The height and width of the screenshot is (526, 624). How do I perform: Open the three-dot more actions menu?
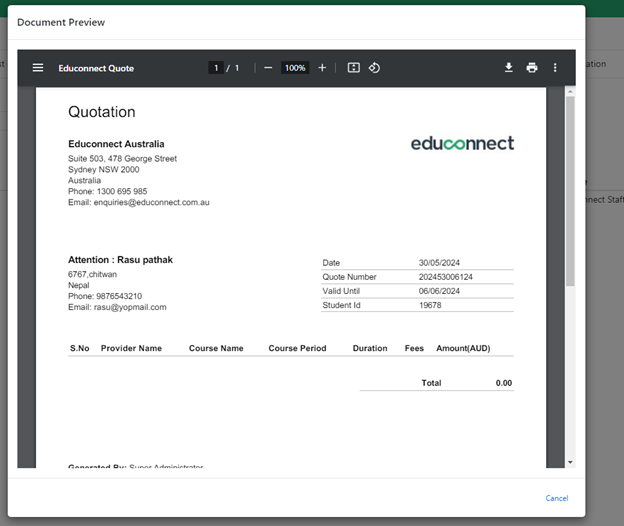556,68
